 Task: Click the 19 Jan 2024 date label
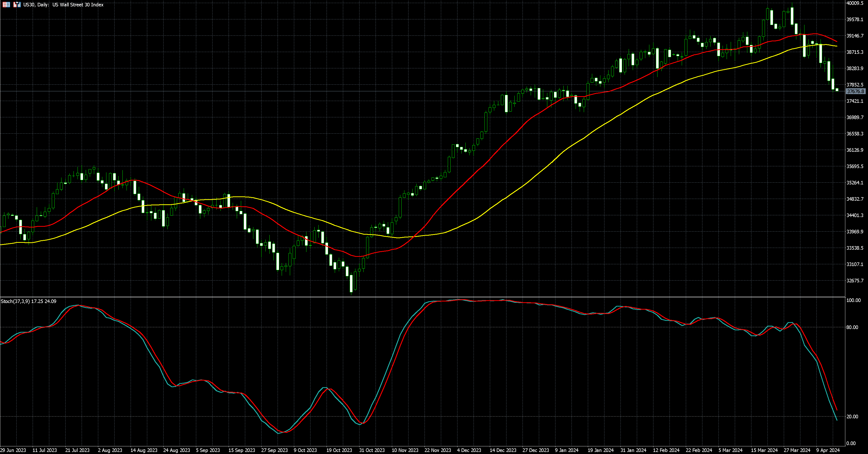coord(600,450)
